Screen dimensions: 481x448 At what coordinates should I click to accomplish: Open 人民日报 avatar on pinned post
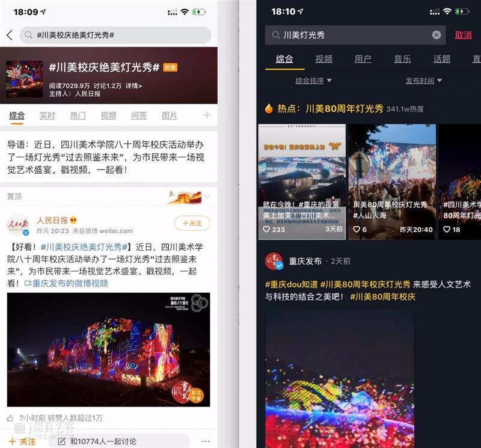[18, 225]
